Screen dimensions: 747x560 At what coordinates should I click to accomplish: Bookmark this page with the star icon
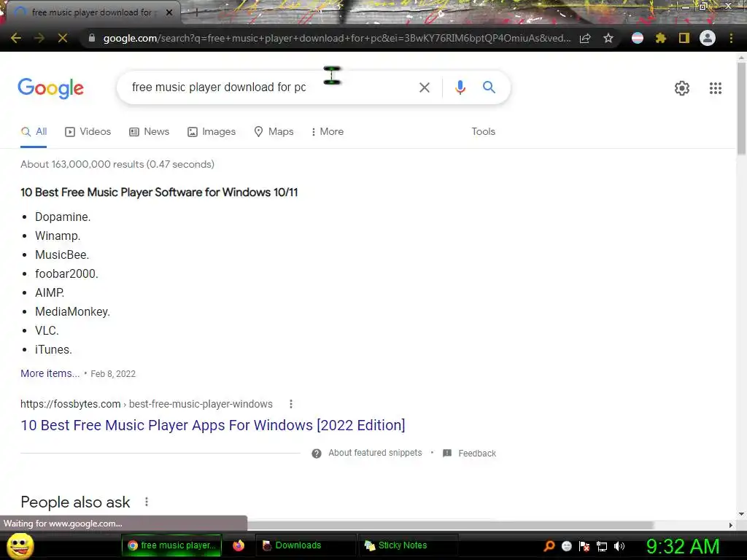608,38
